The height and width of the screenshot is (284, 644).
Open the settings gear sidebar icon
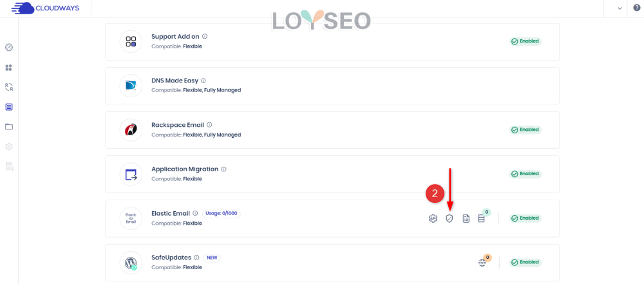9,146
